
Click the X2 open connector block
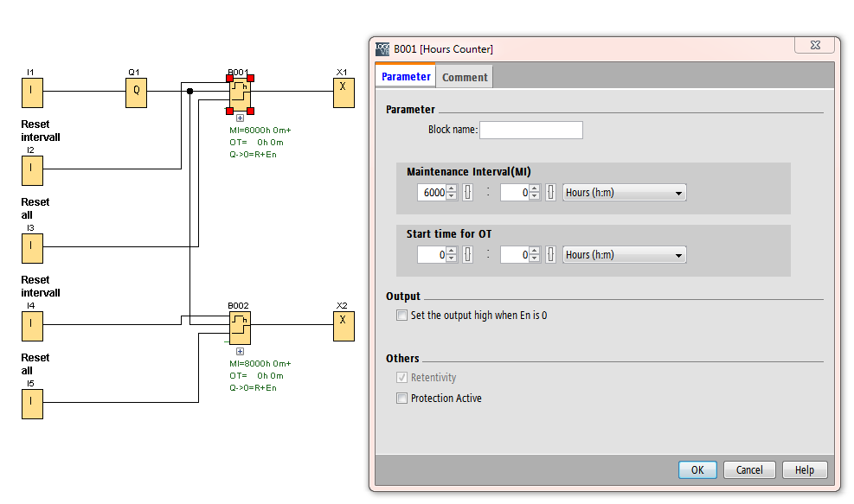[344, 325]
